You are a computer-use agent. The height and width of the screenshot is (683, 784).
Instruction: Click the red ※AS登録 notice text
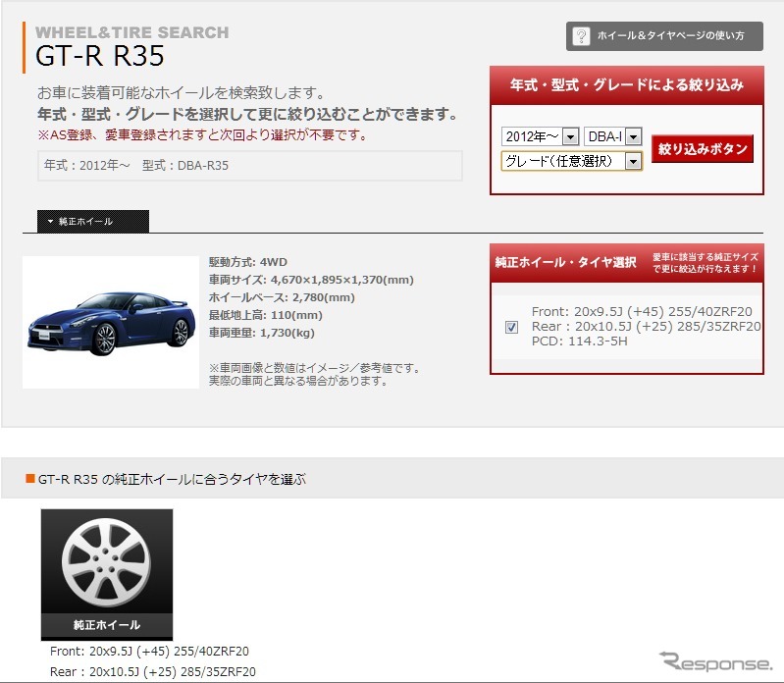(x=202, y=135)
